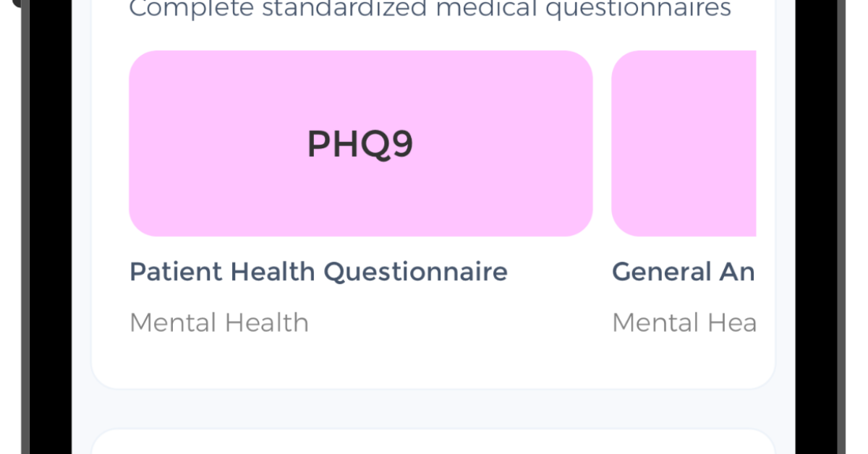Select the General Anxiety questionnaire title
Screen dimensions: 868x454
coord(683,272)
